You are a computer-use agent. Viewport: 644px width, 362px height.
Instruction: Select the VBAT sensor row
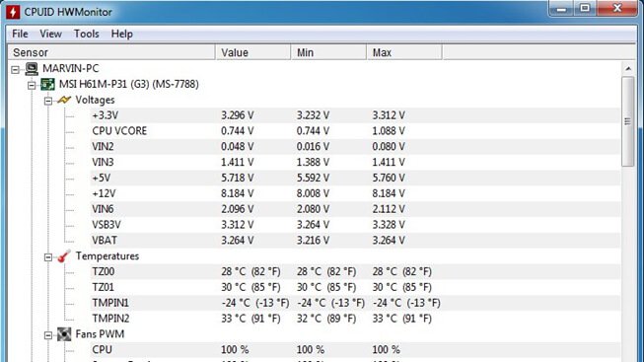point(355,241)
